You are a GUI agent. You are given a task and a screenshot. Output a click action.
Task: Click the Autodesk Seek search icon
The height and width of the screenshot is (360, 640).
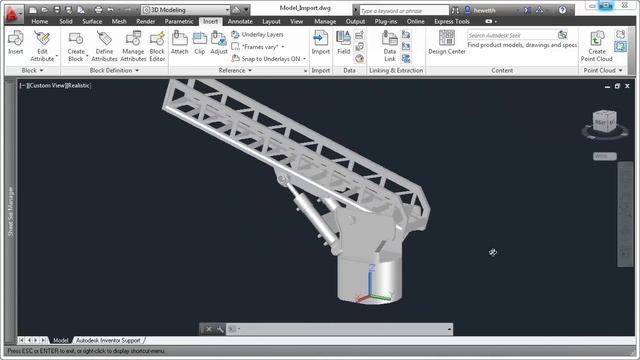tap(563, 35)
